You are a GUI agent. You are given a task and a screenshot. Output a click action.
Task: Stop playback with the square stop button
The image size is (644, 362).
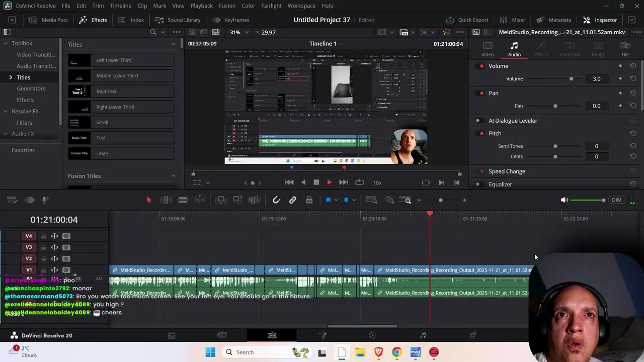pyautogui.click(x=316, y=183)
